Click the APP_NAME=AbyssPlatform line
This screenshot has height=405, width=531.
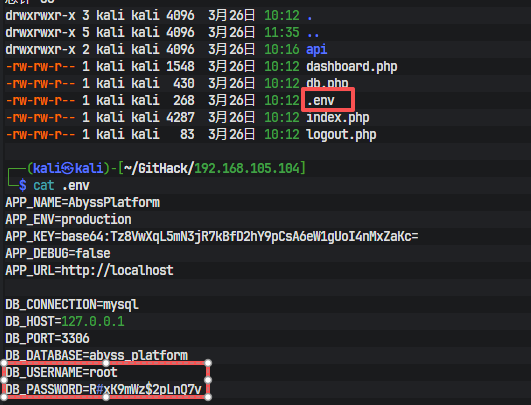tap(82, 202)
